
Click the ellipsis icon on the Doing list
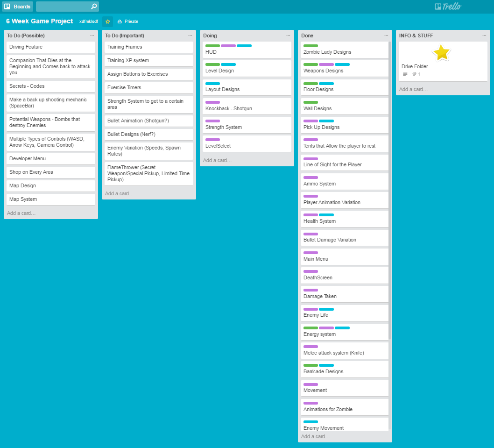(x=288, y=35)
